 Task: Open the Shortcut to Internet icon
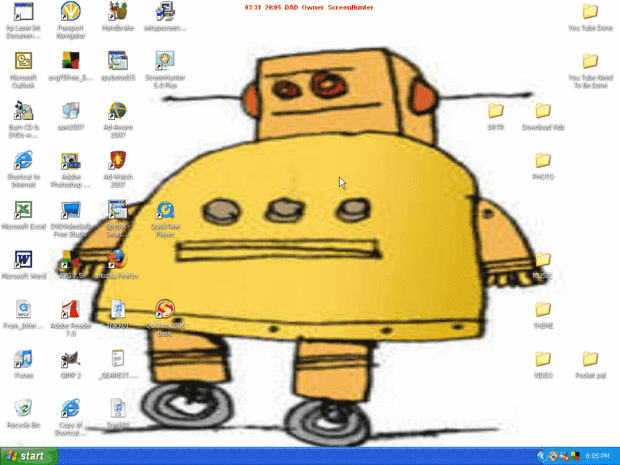coord(23,161)
